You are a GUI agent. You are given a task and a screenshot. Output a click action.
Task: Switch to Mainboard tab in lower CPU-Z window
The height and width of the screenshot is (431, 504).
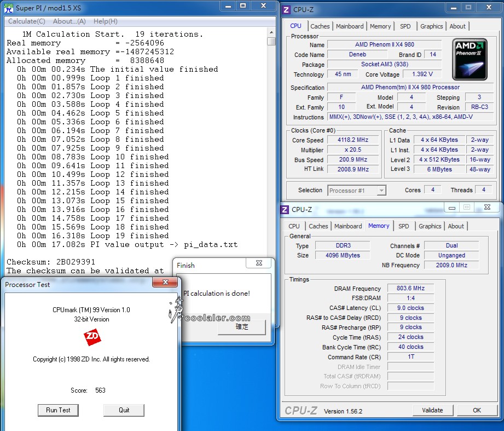[x=348, y=226]
